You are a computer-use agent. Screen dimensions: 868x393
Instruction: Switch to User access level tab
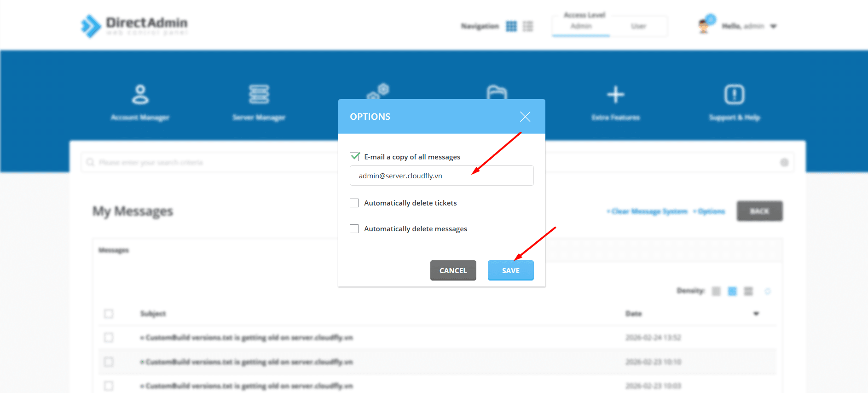[x=638, y=26]
